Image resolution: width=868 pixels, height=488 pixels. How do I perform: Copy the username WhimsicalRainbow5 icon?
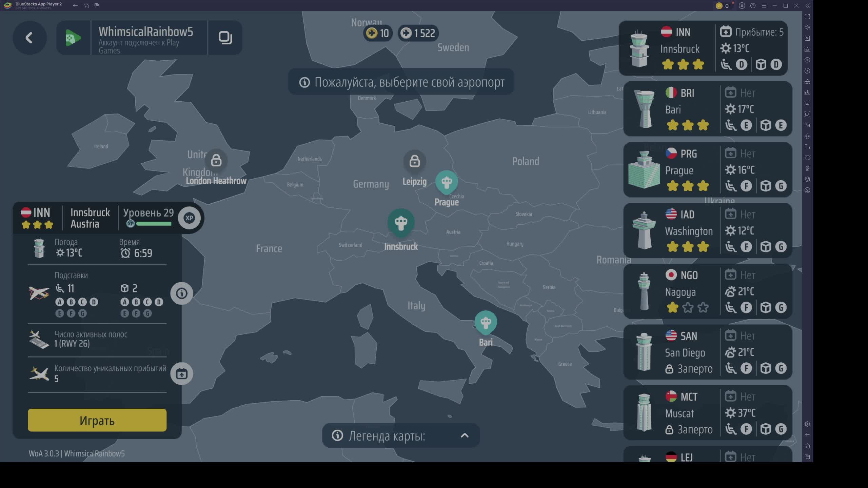[225, 38]
